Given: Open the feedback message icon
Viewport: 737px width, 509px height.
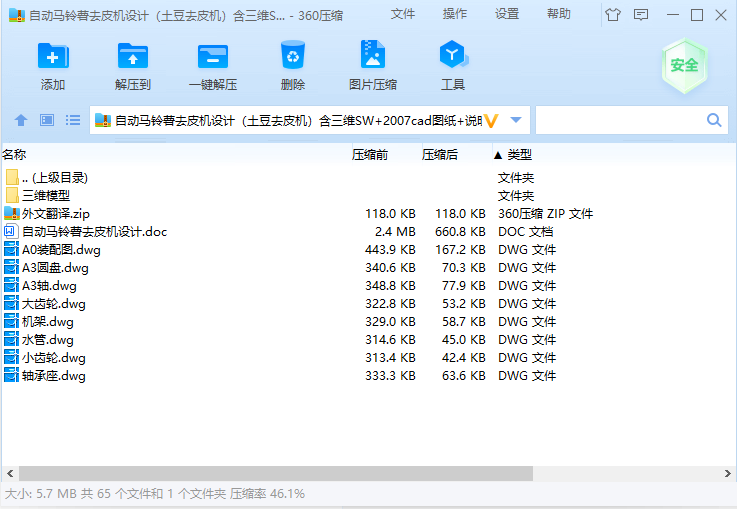Looking at the screenshot, I should 641,15.
